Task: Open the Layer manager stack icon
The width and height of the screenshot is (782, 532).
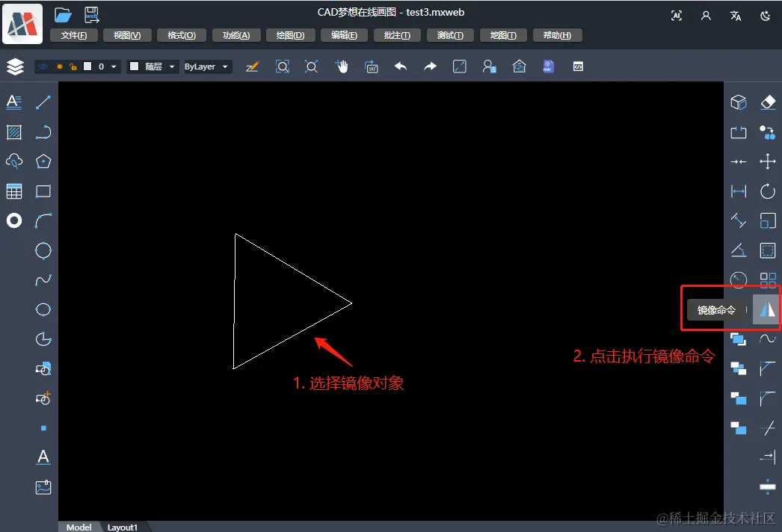Action: (x=16, y=66)
